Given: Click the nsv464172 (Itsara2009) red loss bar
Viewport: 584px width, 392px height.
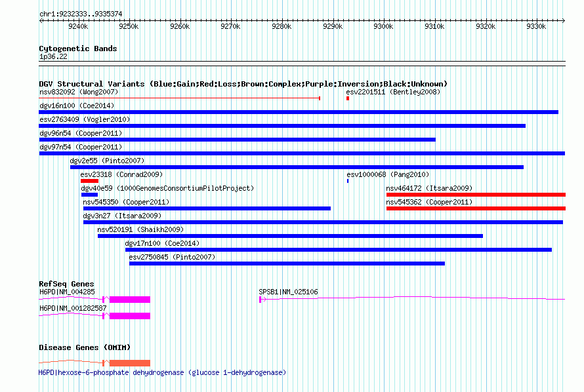Looking at the screenshot, I should coord(476,195).
